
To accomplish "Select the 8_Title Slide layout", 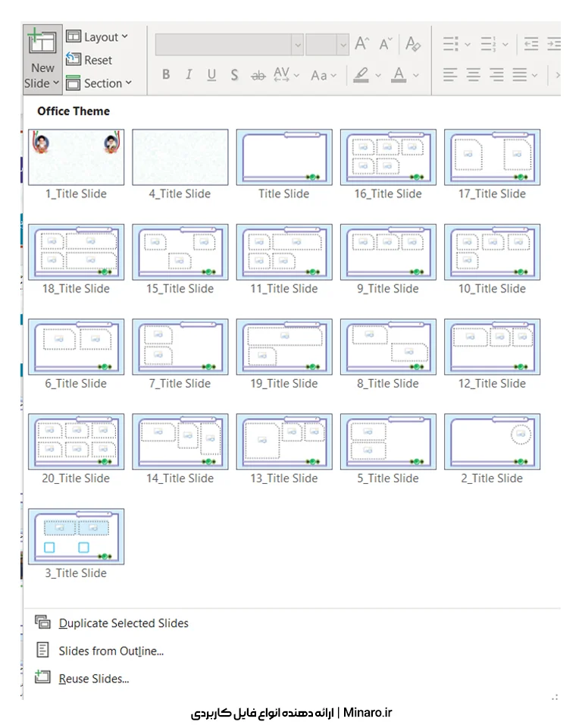I will 388,354.
